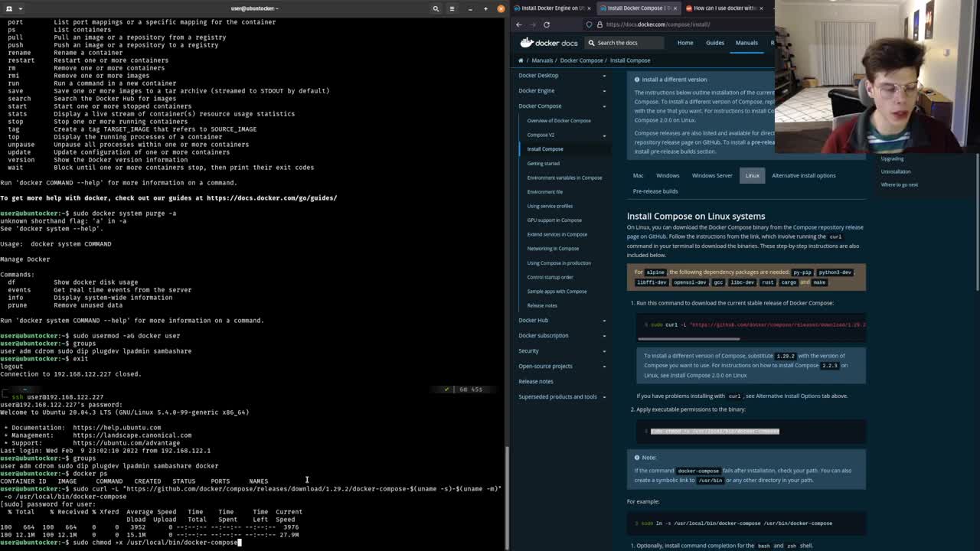This screenshot has width=980, height=551.
Task: Open the Home nav link
Action: point(685,43)
